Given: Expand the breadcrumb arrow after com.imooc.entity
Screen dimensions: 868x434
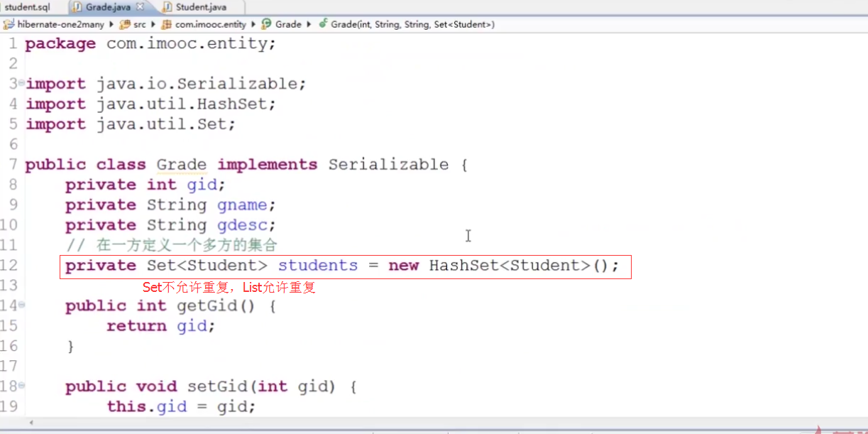Looking at the screenshot, I should [253, 24].
